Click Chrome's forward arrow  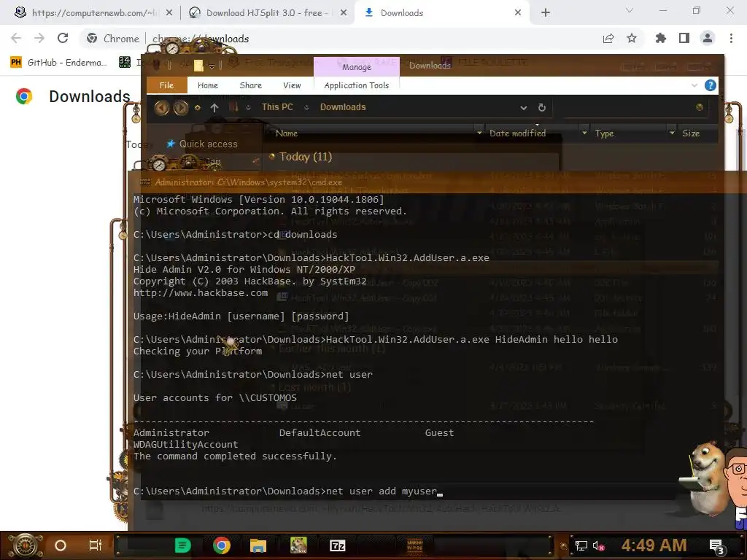[x=39, y=38]
